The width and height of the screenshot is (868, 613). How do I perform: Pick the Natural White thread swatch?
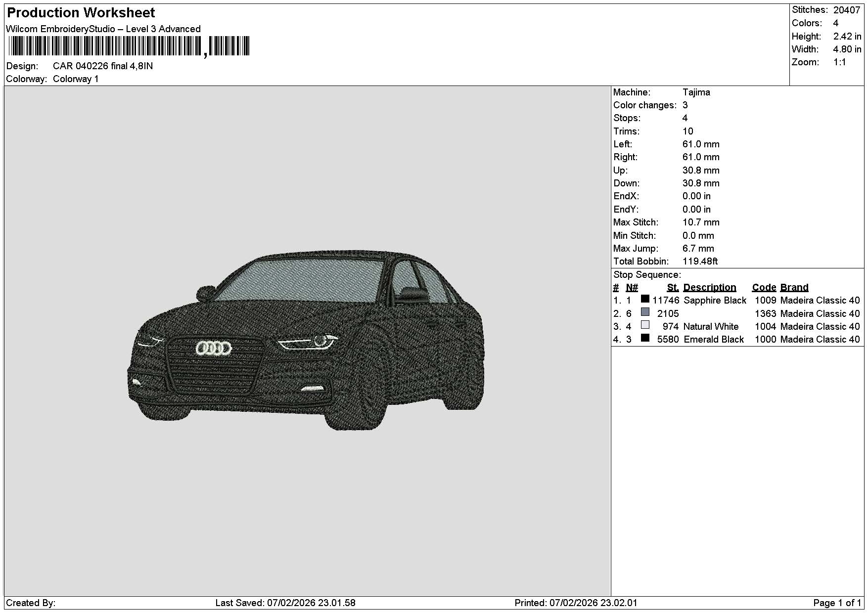click(x=645, y=325)
